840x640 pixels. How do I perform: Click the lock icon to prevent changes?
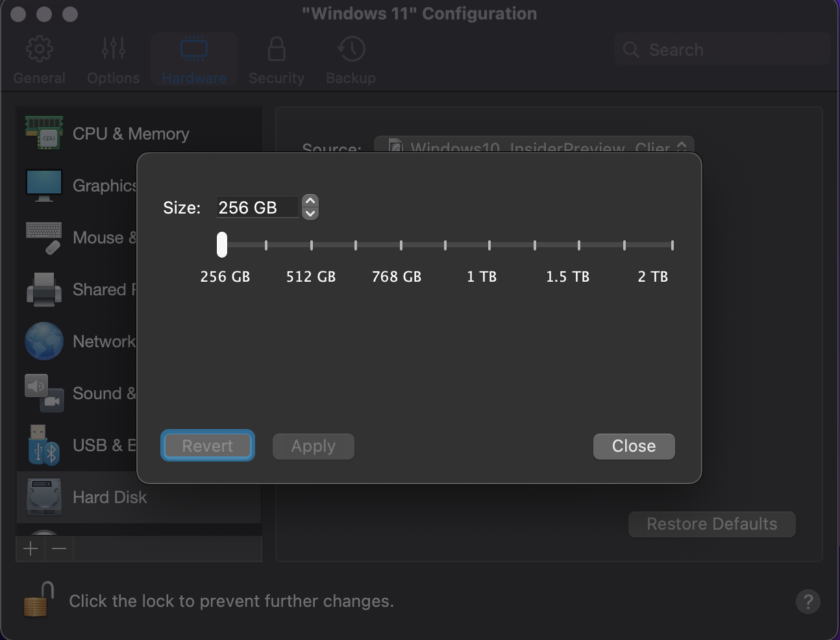point(39,600)
